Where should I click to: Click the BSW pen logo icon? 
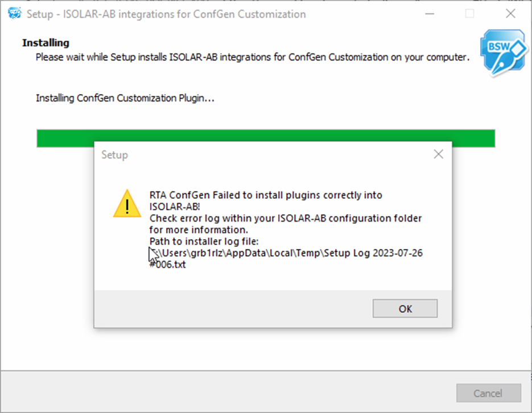pos(503,52)
